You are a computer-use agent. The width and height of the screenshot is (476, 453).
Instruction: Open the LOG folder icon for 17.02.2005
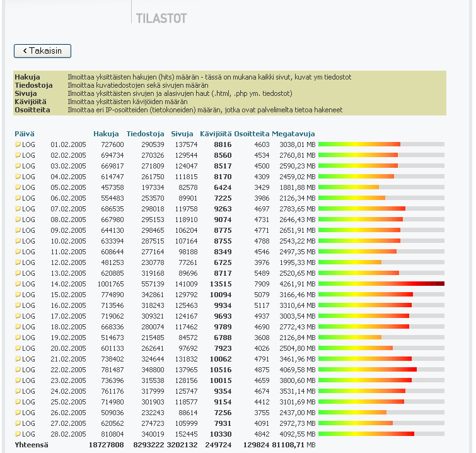pos(18,316)
